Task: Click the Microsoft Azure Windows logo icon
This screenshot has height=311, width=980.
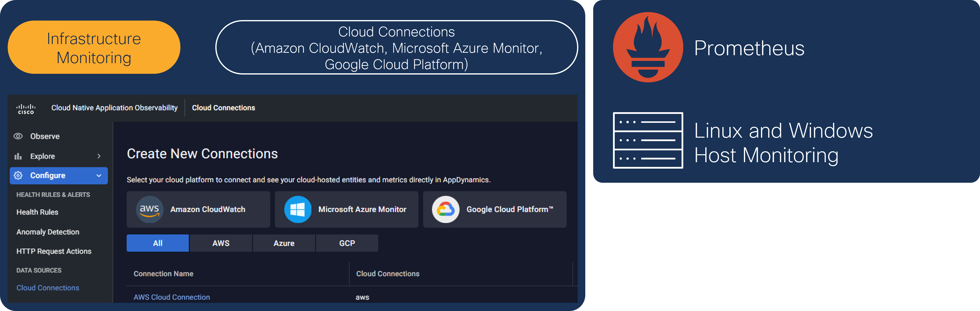Action: pyautogui.click(x=297, y=209)
